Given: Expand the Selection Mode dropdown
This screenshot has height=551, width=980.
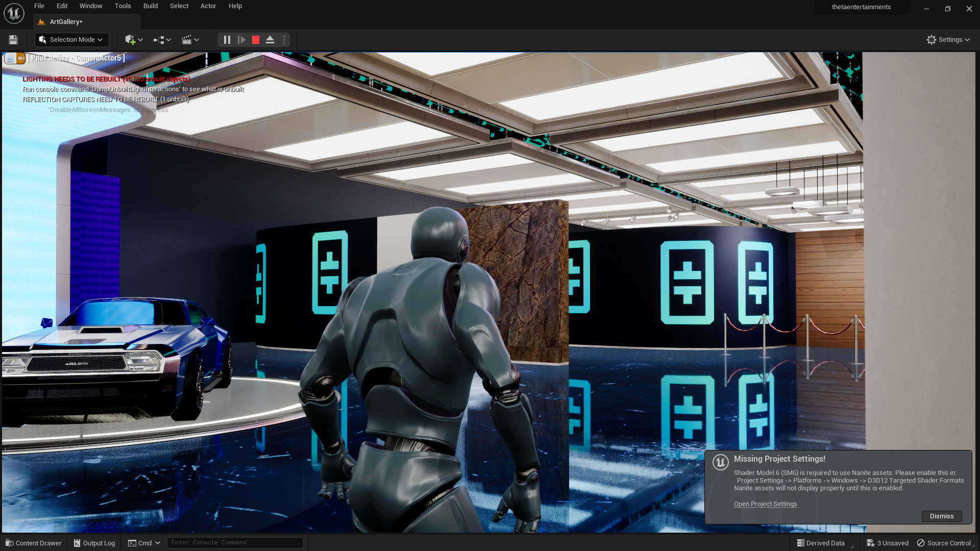Looking at the screenshot, I should click(x=71, y=40).
